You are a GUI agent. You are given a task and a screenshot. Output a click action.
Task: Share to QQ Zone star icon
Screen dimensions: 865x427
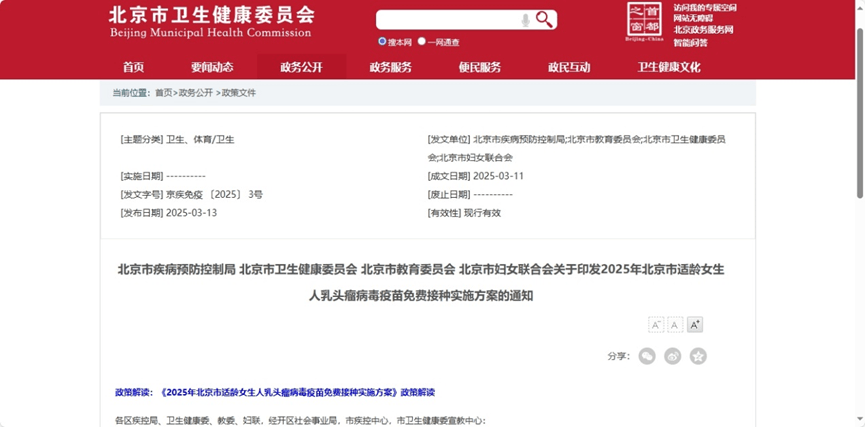point(698,356)
